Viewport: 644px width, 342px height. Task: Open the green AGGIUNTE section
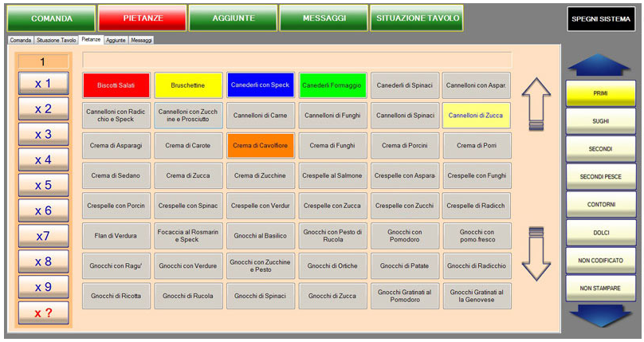pos(234,18)
